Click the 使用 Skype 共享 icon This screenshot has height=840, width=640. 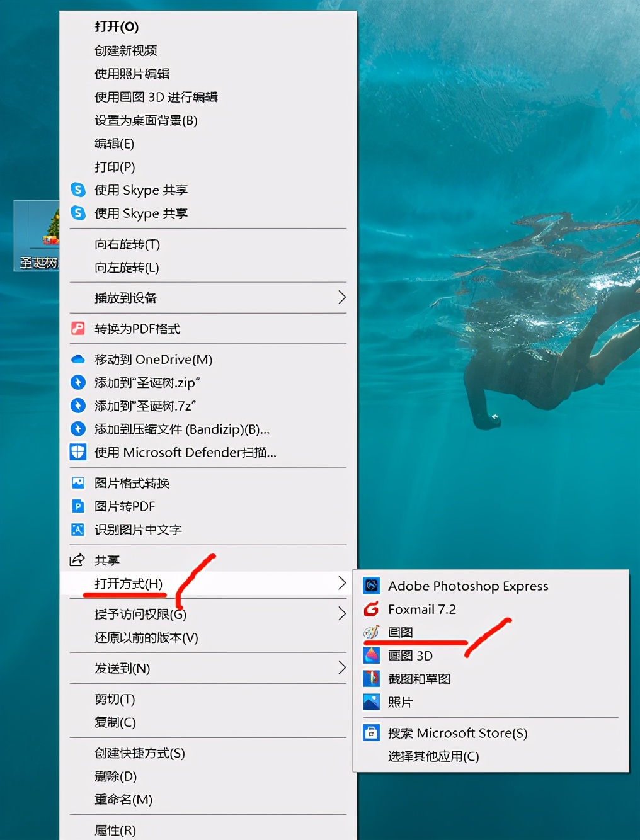(x=77, y=190)
